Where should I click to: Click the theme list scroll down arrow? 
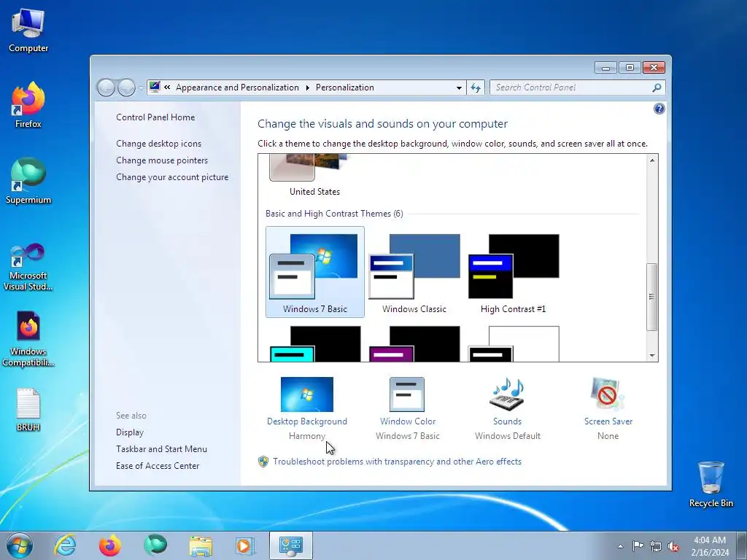652,356
